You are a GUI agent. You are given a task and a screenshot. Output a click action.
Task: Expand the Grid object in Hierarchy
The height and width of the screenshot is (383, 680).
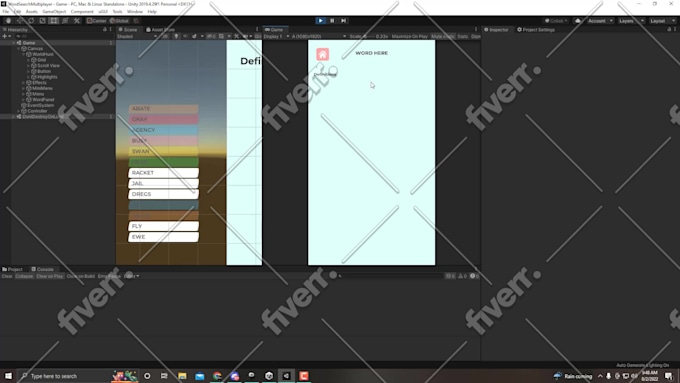[x=28, y=60]
